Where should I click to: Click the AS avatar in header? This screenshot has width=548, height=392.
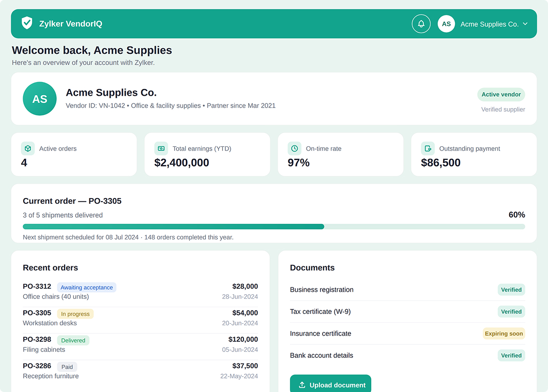(x=446, y=24)
